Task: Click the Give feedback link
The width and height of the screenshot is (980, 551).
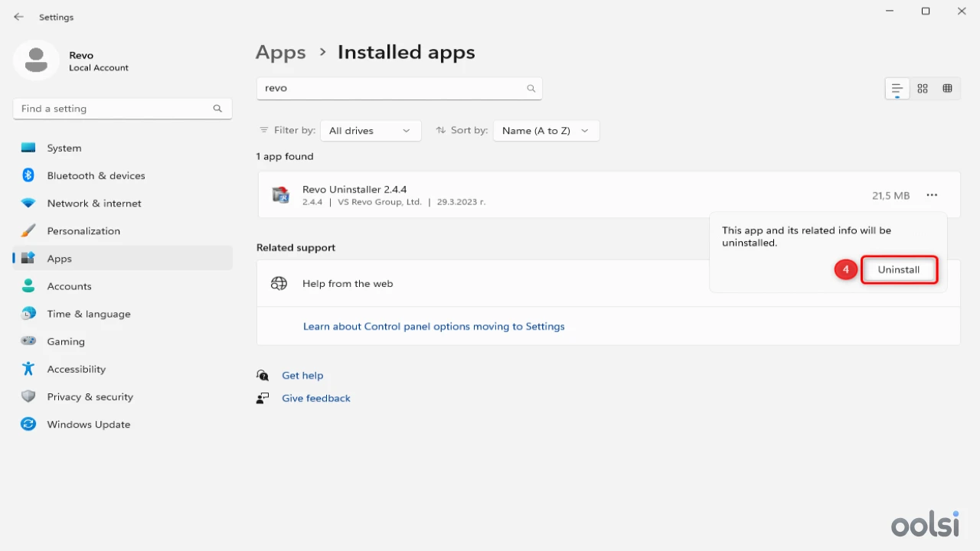Action: tap(316, 398)
